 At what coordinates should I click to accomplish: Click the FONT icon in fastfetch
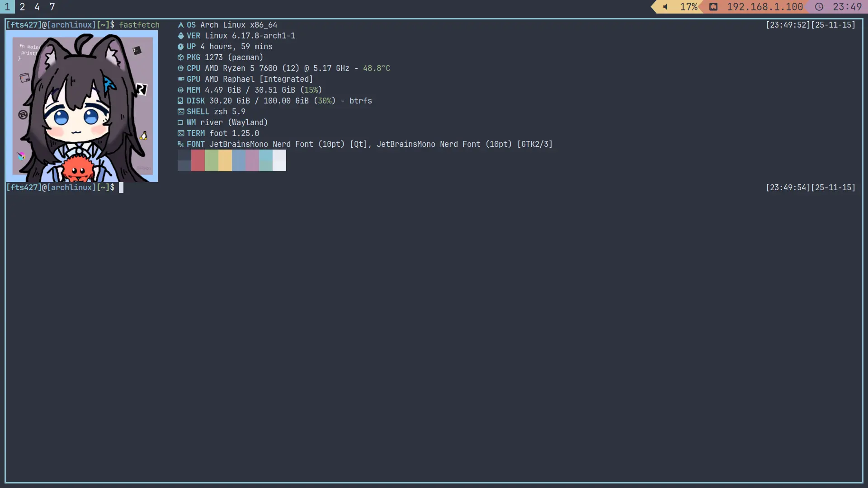point(180,144)
